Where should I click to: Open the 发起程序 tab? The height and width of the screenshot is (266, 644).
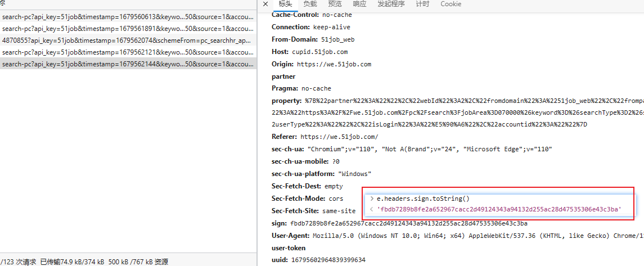click(391, 4)
